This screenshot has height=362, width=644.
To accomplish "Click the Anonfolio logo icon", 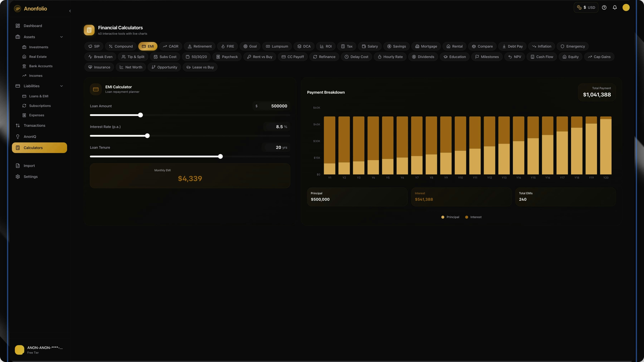I will tap(18, 9).
